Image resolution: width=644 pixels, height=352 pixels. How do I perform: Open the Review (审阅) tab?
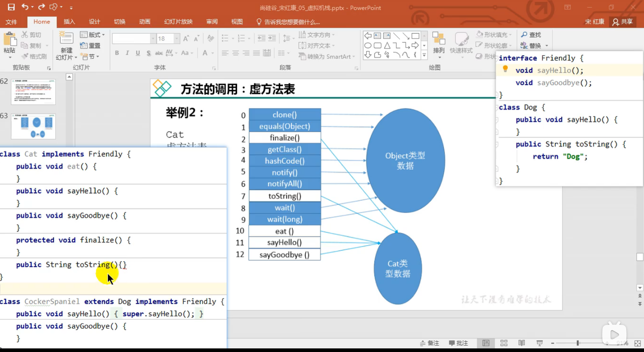point(212,22)
